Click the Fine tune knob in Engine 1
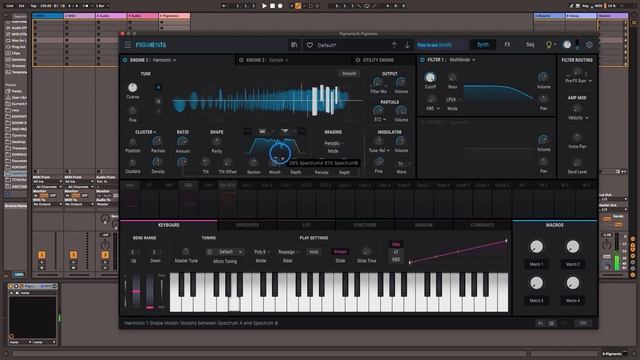Image resolution: width=640 pixels, height=360 pixels. 133,111
